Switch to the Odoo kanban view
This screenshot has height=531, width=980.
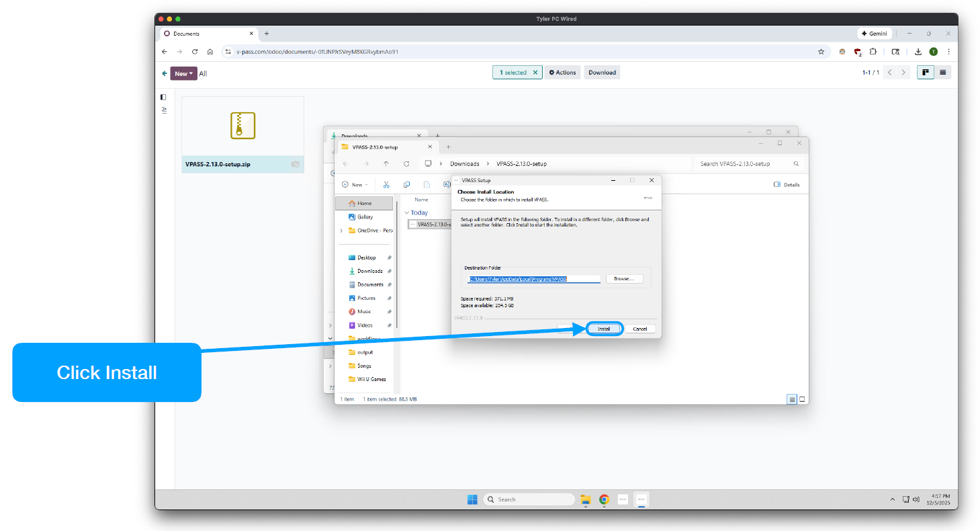tap(926, 73)
